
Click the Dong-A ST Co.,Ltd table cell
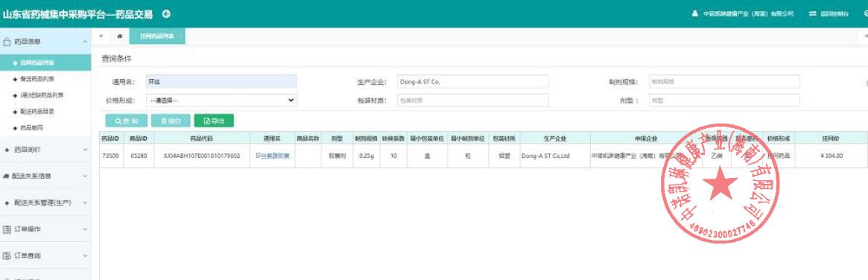click(555, 156)
